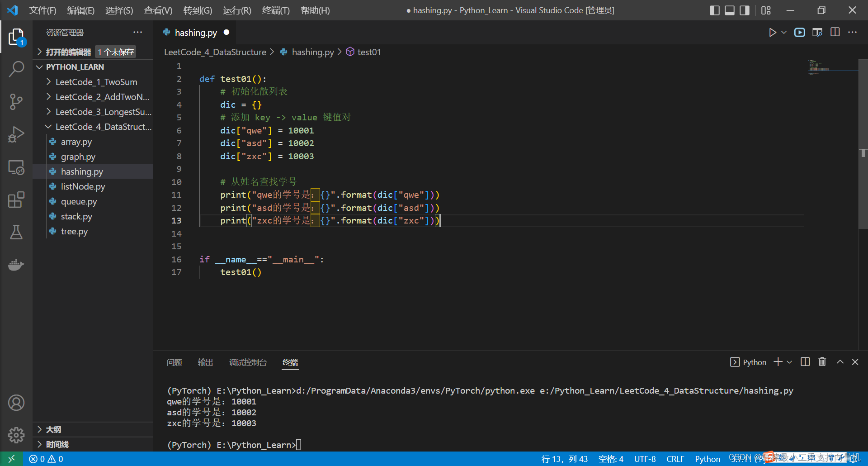Viewport: 868px width, 466px height.
Task: Click the editor minimap preview
Action: [x=832, y=67]
